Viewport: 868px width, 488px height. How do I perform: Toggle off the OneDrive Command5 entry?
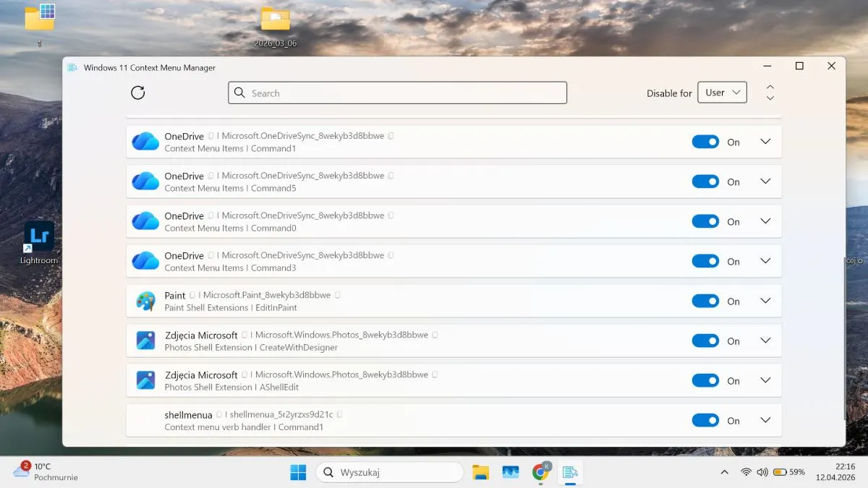(x=705, y=181)
